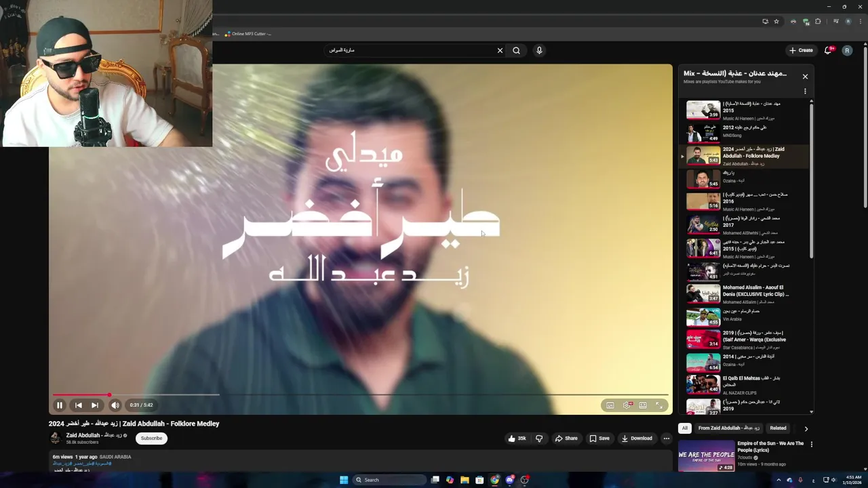The image size is (868, 488).
Task: Play Saif Amer Warqa playlist video
Action: pos(745,340)
